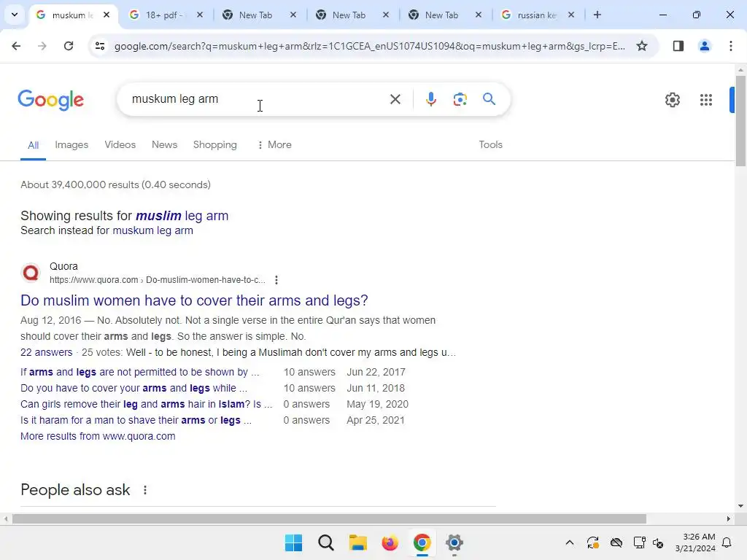Close the muskum leg arm tab

pyautogui.click(x=107, y=15)
